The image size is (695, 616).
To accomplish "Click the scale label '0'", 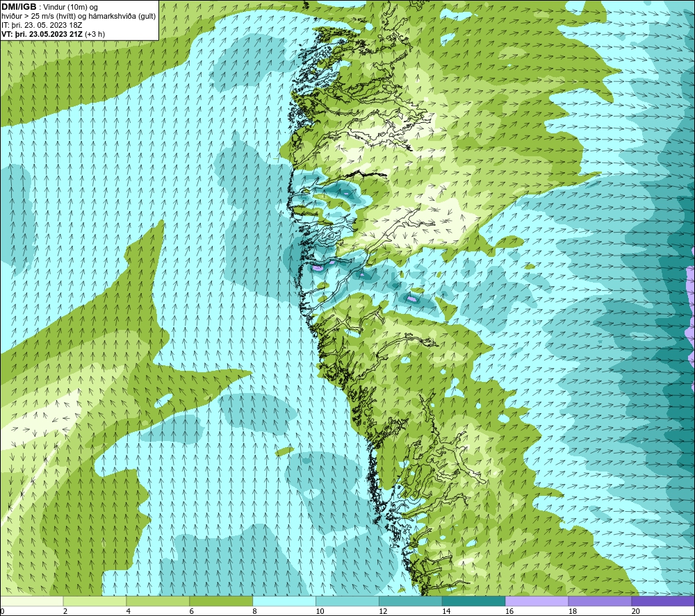I will (x=2, y=612).
